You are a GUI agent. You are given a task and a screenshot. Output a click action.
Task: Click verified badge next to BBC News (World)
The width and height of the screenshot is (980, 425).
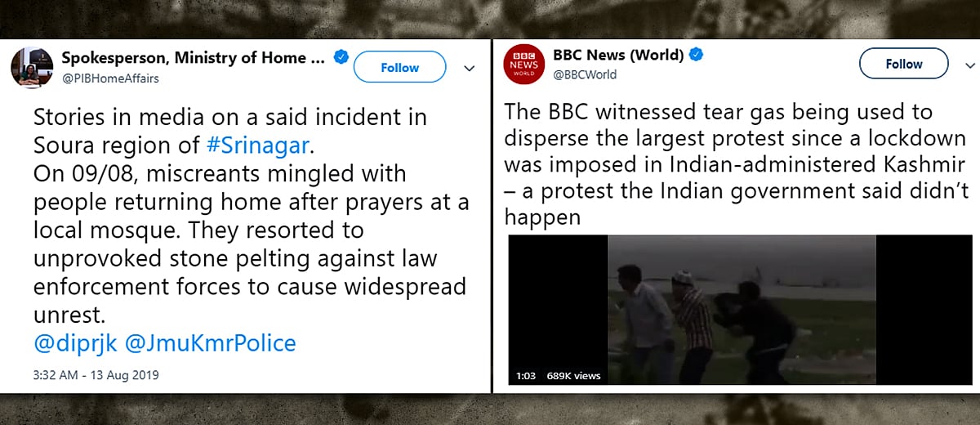[x=697, y=56]
